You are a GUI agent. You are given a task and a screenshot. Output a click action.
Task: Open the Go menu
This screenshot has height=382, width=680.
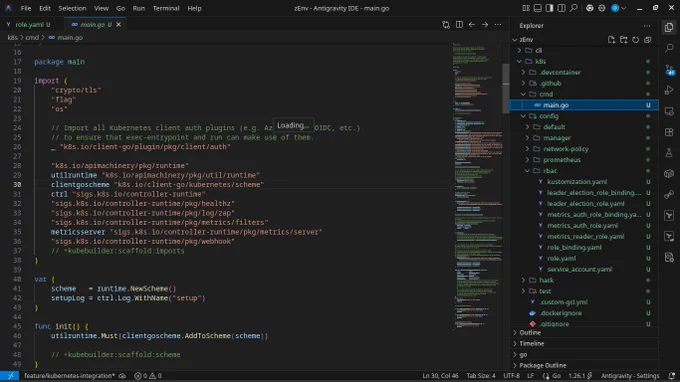tap(120, 8)
